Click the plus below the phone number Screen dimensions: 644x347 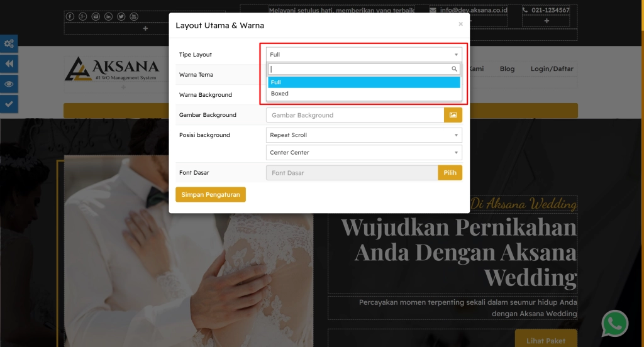coord(547,21)
